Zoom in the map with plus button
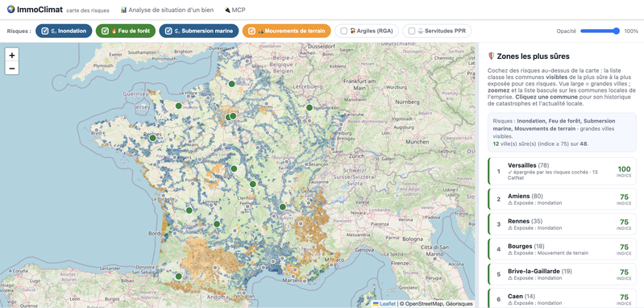 tap(12, 55)
